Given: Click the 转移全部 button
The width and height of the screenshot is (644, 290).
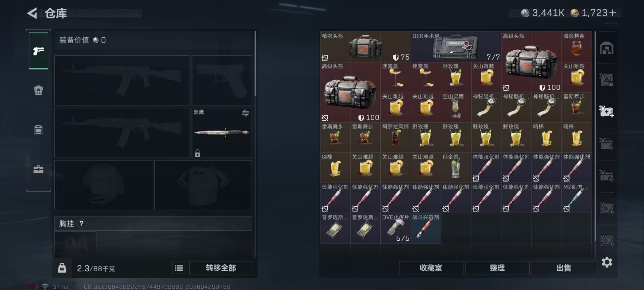Looking at the screenshot, I should click(221, 268).
